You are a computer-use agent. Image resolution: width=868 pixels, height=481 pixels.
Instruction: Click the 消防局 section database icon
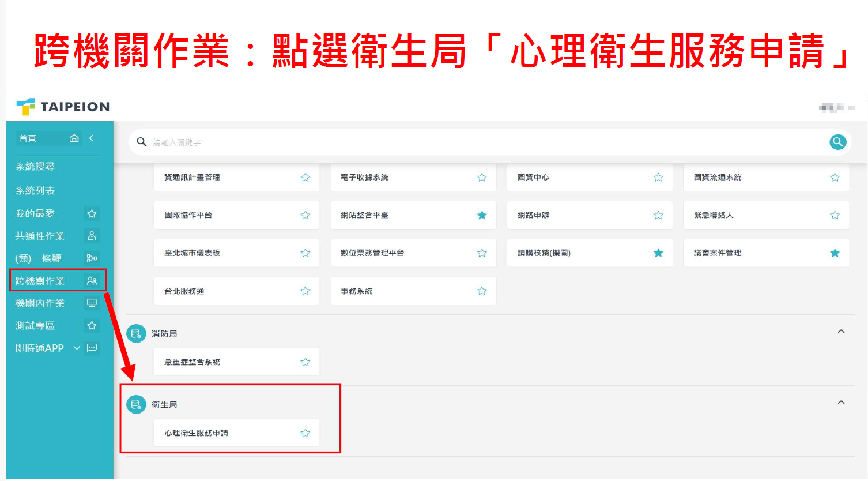(x=136, y=333)
